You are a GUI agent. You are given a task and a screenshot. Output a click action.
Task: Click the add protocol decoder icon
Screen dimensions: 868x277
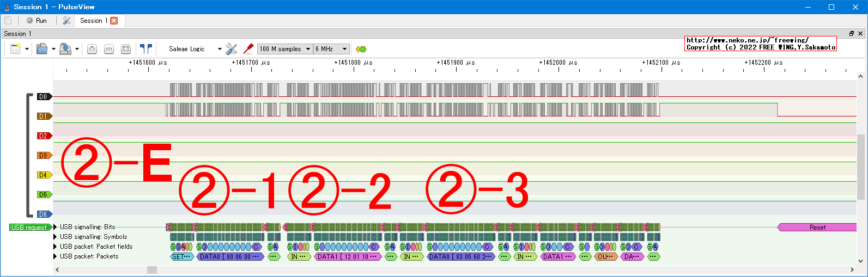361,49
